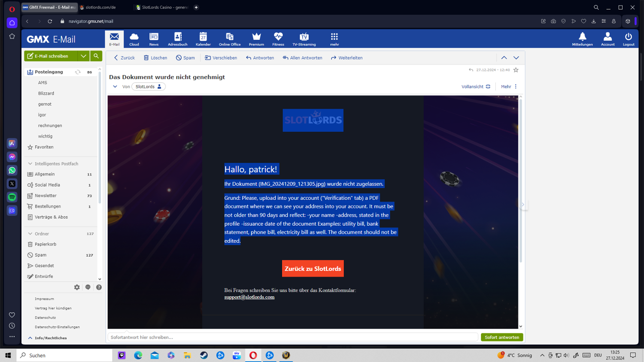Viewport: 644px width, 362px height.
Task: Click the mail search magnifier icon
Action: click(x=96, y=56)
